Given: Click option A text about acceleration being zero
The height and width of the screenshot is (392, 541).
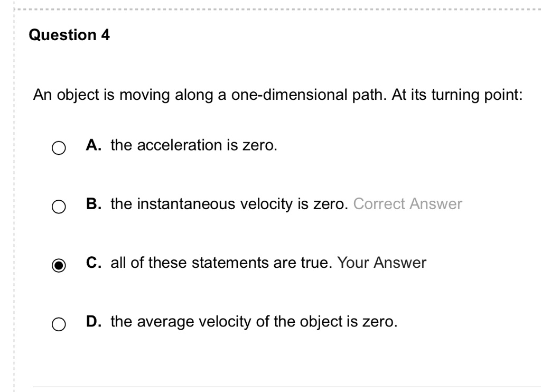Looking at the screenshot, I should point(193,145).
